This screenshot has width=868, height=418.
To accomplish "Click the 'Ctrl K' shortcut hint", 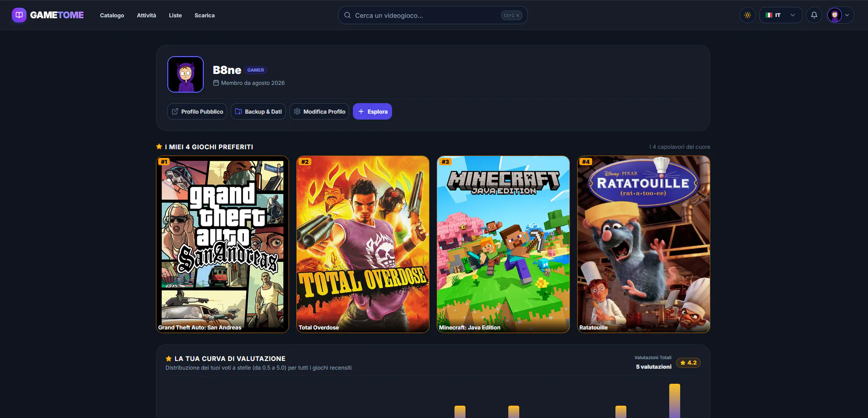I will click(x=511, y=16).
